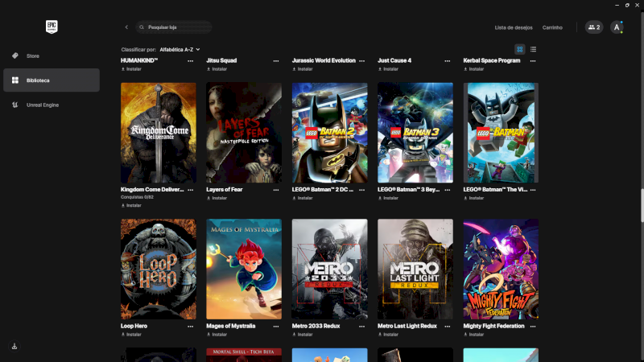Image resolution: width=644 pixels, height=362 pixels.
Task: Expand the Alfabética A-Z sort dropdown
Action: pos(180,49)
